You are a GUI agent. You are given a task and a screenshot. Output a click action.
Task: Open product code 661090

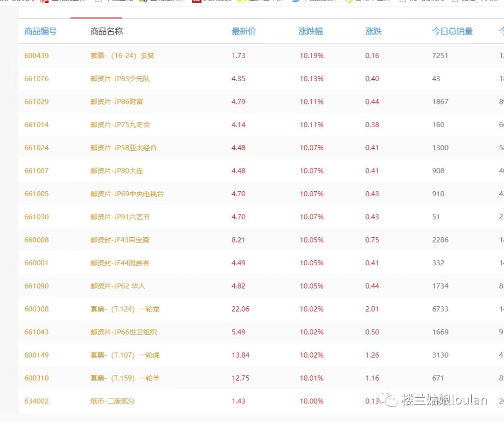coord(37,286)
